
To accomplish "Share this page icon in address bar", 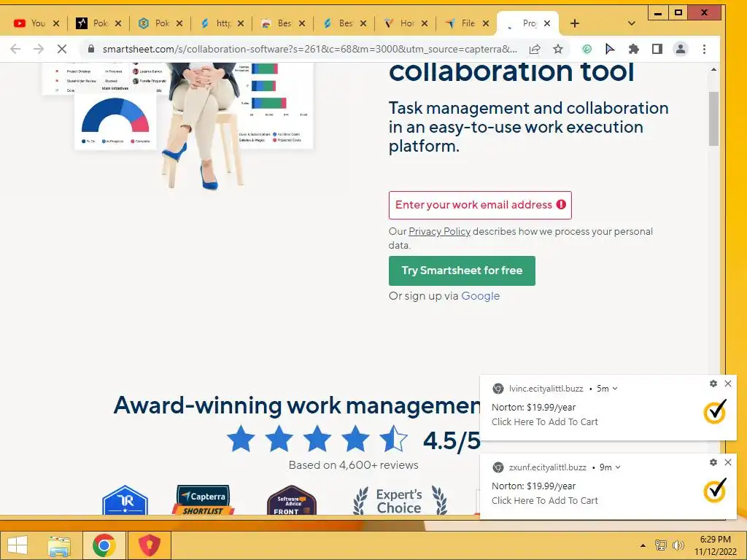I will [x=535, y=49].
